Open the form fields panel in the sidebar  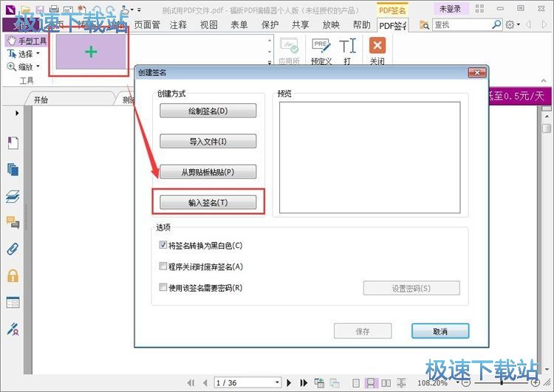point(13,303)
